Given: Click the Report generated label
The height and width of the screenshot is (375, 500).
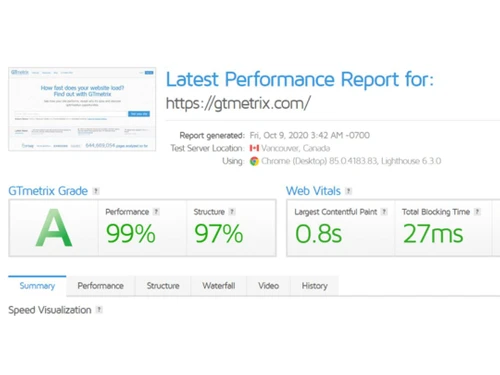Looking at the screenshot, I should (212, 135).
